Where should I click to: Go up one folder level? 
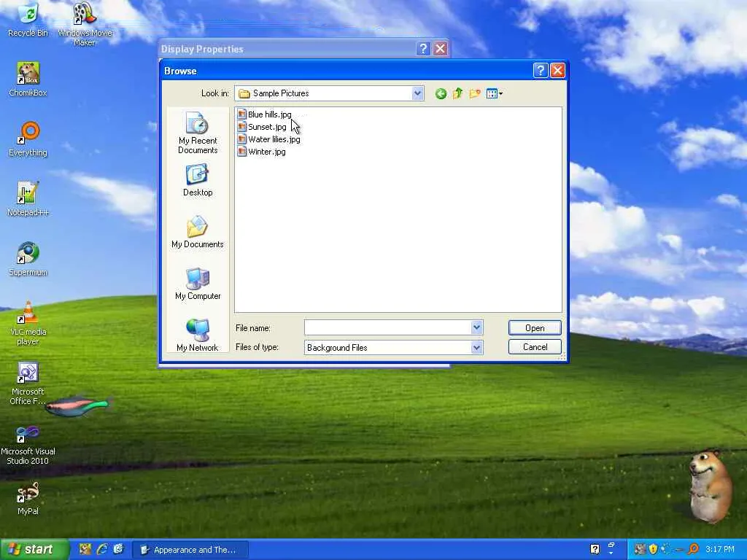click(458, 93)
